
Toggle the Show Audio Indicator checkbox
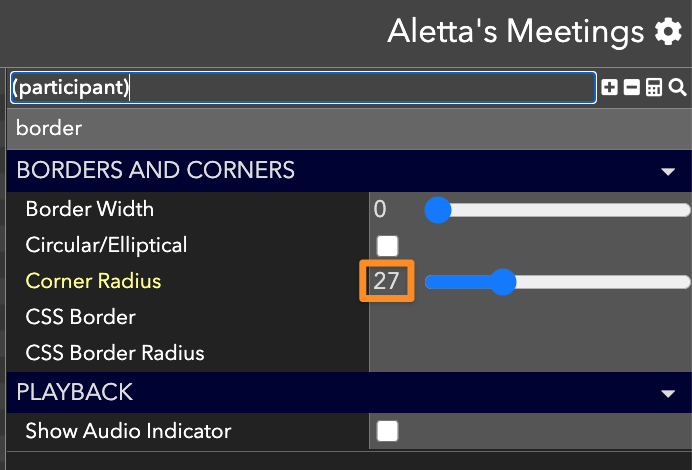[x=387, y=431]
